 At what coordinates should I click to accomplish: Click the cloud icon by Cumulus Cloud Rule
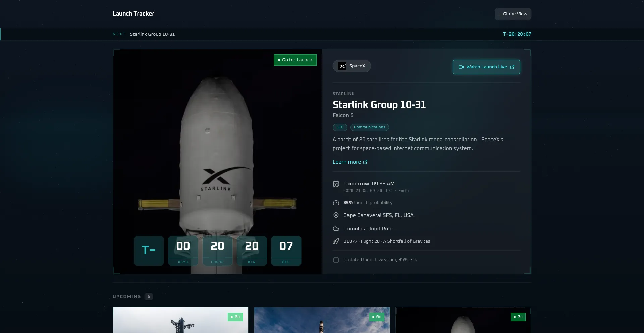pyautogui.click(x=336, y=229)
